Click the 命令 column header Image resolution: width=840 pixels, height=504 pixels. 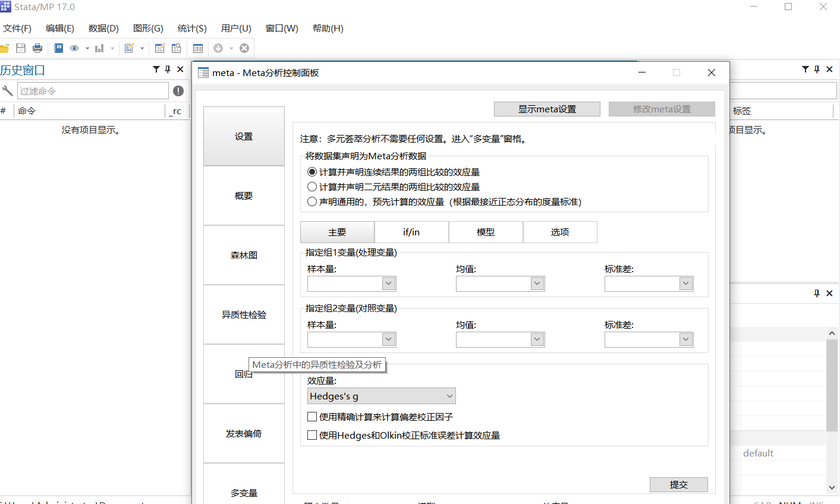(27, 111)
